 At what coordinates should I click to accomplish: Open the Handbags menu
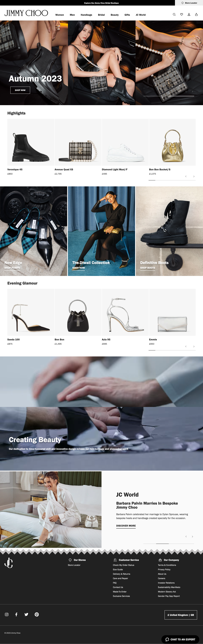[86, 15]
